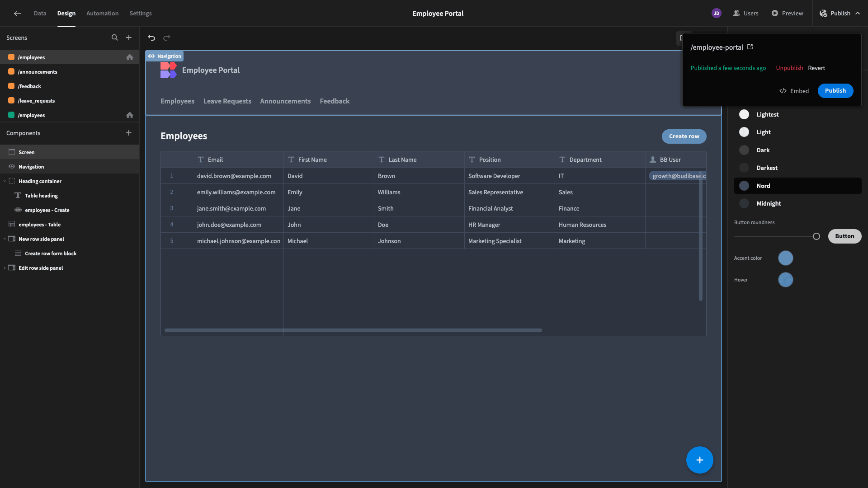Click the Accent color swatch
Screen dimensions: 868x488
(x=785, y=258)
